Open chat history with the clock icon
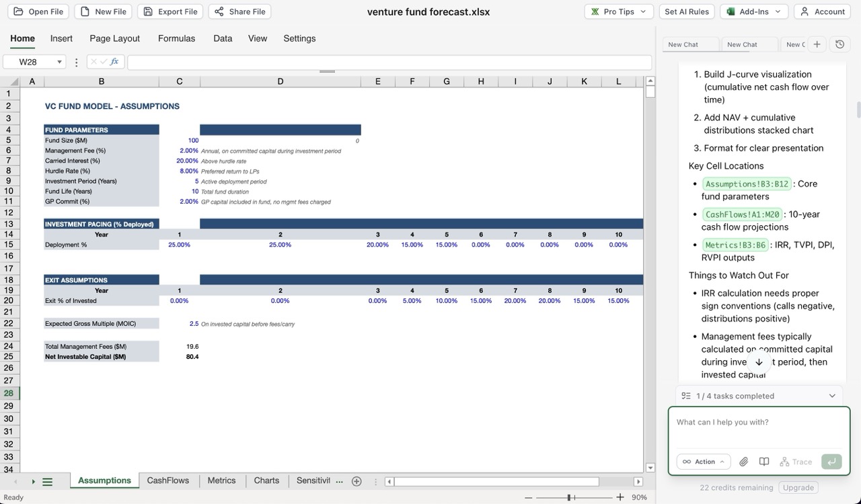The image size is (861, 504). coord(839,44)
